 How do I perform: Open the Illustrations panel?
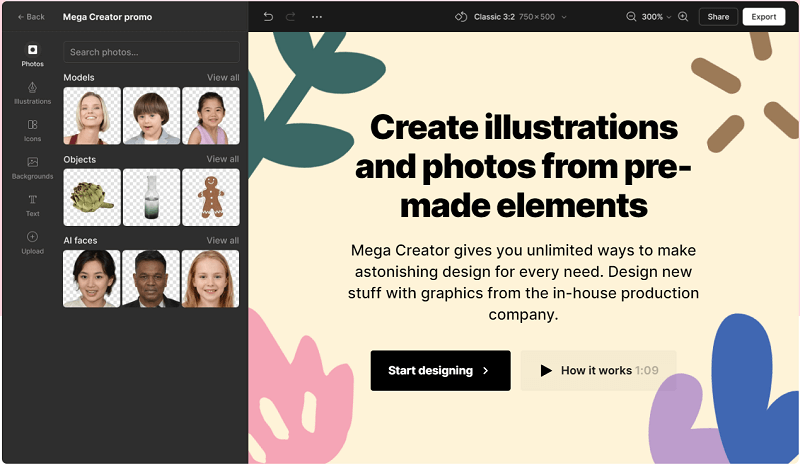coord(32,92)
